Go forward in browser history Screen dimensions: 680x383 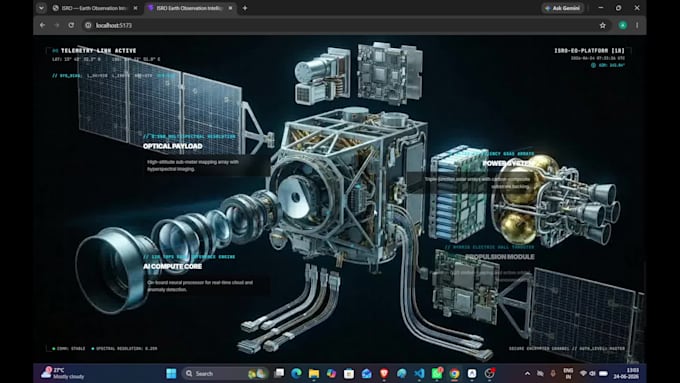pyautogui.click(x=57, y=25)
